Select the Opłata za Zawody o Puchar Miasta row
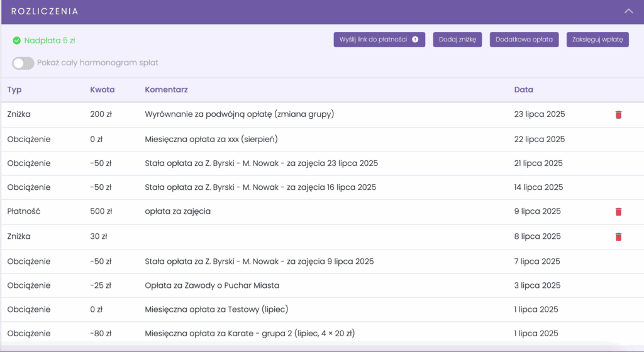Image resolution: width=644 pixels, height=352 pixels. point(323,285)
